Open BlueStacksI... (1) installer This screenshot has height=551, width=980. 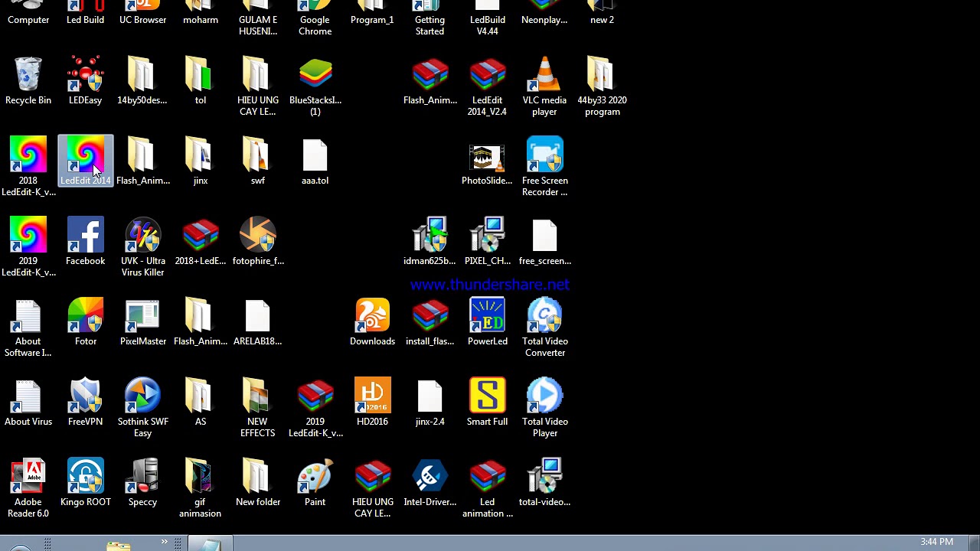coord(315,86)
